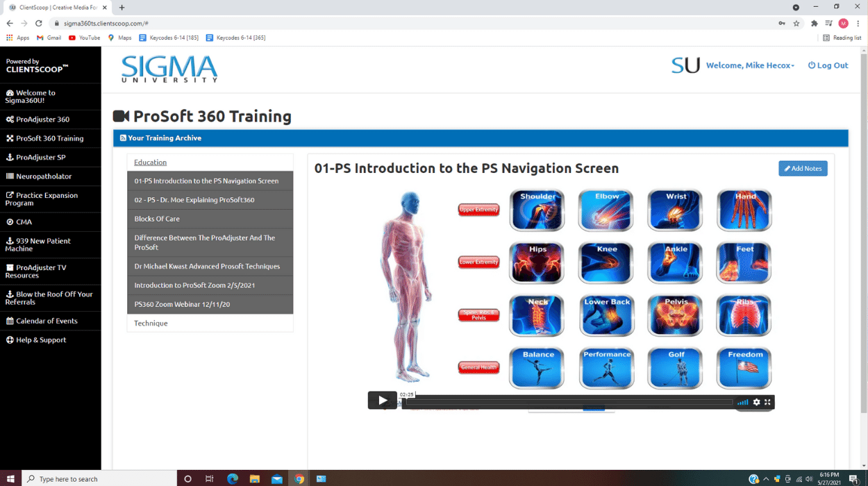Viewport: 868px width, 486px height.
Task: Go to Welcome to Sigma360U! in sidebar
Action: point(50,97)
